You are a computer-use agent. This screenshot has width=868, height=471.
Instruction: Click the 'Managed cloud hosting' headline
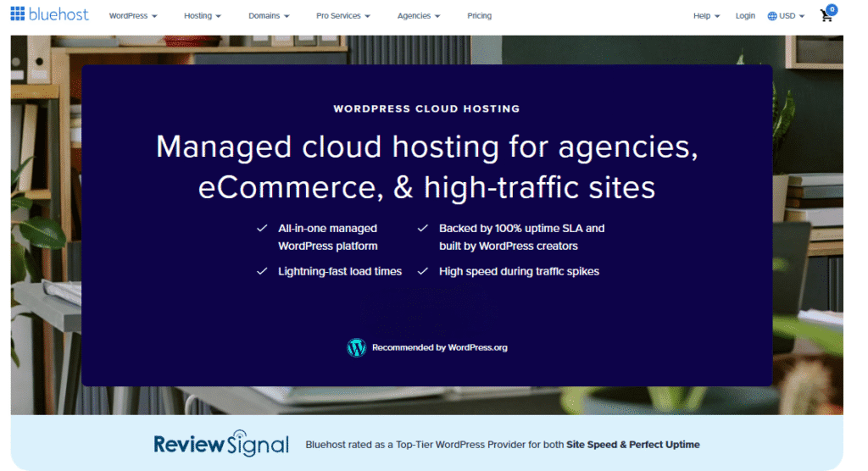point(427,167)
